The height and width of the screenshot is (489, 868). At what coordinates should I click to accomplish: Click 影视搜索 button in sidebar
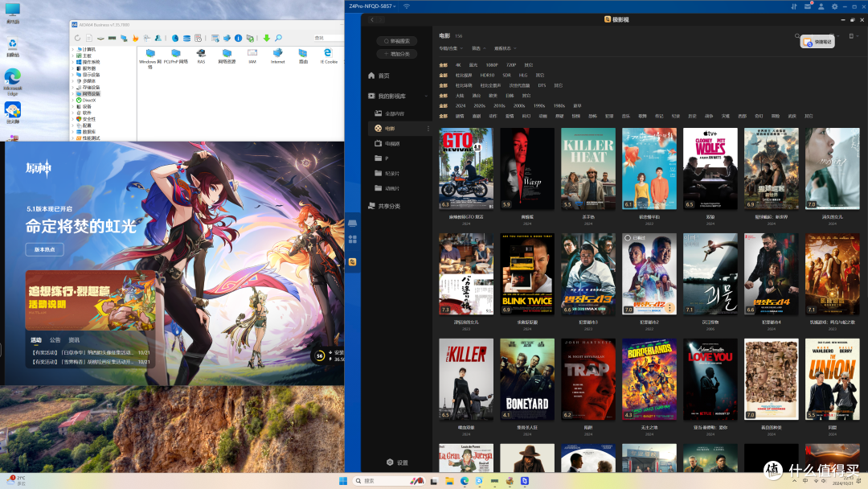pos(397,41)
